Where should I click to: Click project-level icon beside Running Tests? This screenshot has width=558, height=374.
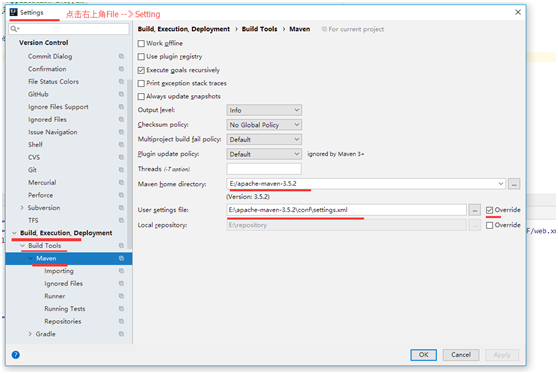tap(121, 309)
